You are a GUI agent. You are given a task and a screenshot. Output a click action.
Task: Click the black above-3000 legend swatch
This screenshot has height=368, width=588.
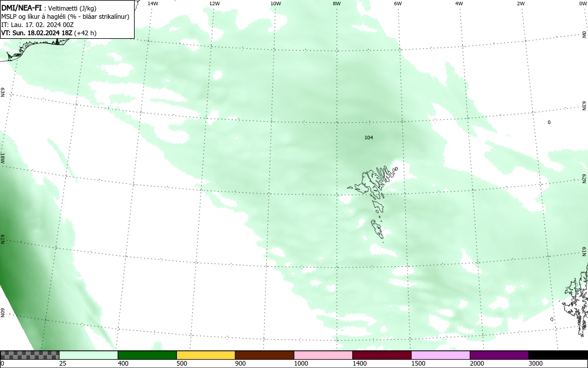(558, 355)
